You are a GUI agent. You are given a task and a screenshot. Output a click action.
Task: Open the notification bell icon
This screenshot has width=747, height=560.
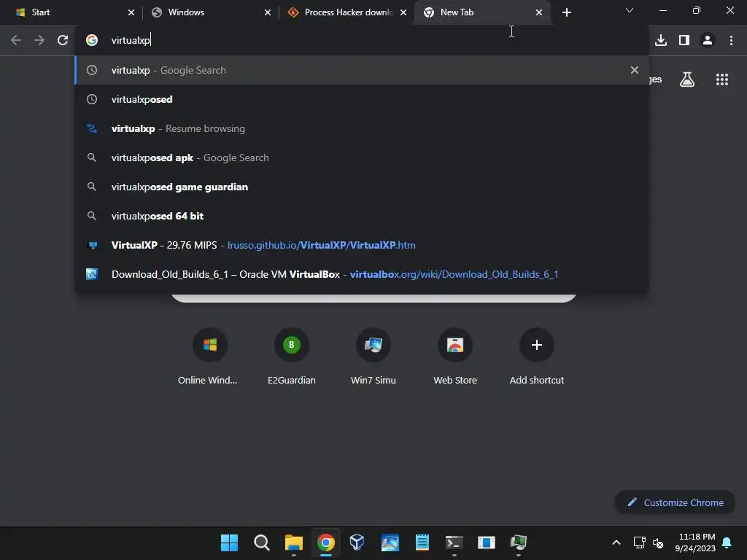pos(727,542)
